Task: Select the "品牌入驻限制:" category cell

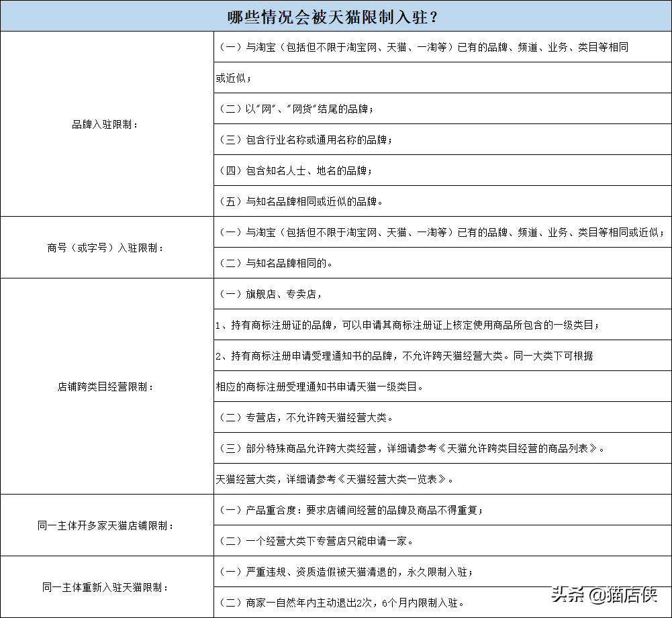Action: (x=107, y=124)
